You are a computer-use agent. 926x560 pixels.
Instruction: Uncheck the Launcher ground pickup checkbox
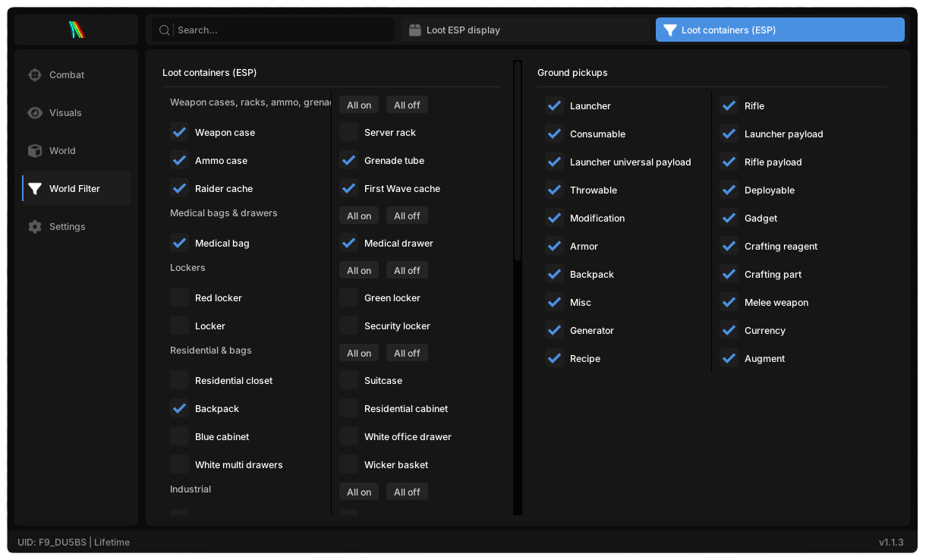coord(555,105)
